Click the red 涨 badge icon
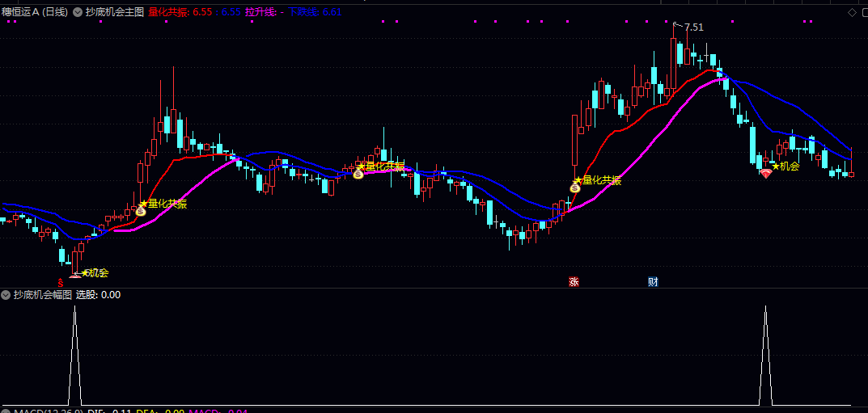The image size is (868, 413). pyautogui.click(x=574, y=282)
